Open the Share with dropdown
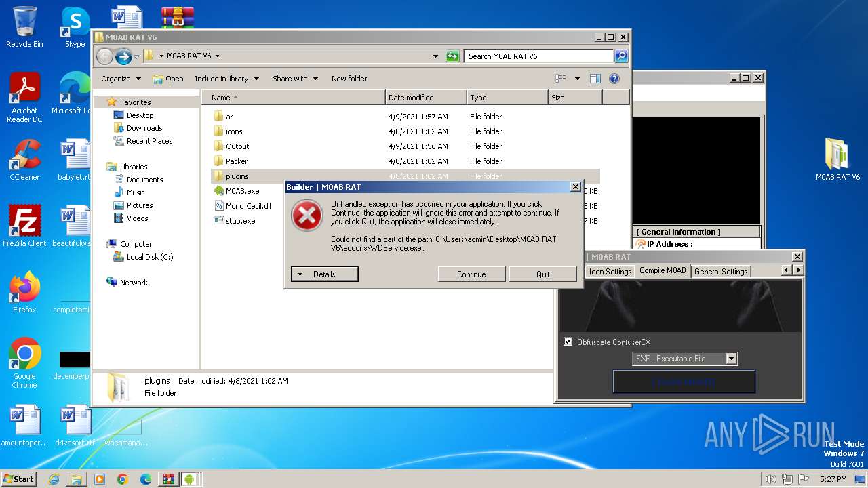Viewport: 868px width, 488px height. coord(295,79)
